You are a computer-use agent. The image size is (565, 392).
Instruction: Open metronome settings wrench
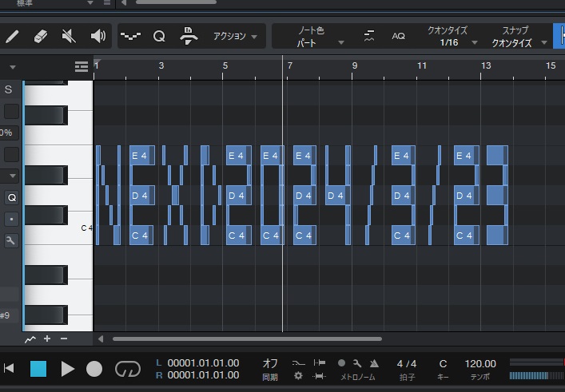click(x=357, y=363)
